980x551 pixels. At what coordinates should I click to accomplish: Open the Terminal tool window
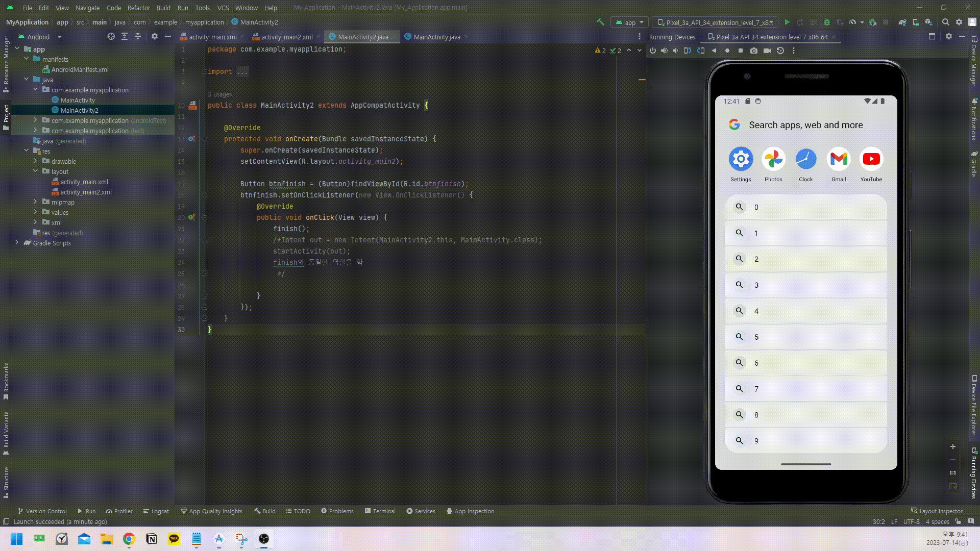pyautogui.click(x=380, y=511)
